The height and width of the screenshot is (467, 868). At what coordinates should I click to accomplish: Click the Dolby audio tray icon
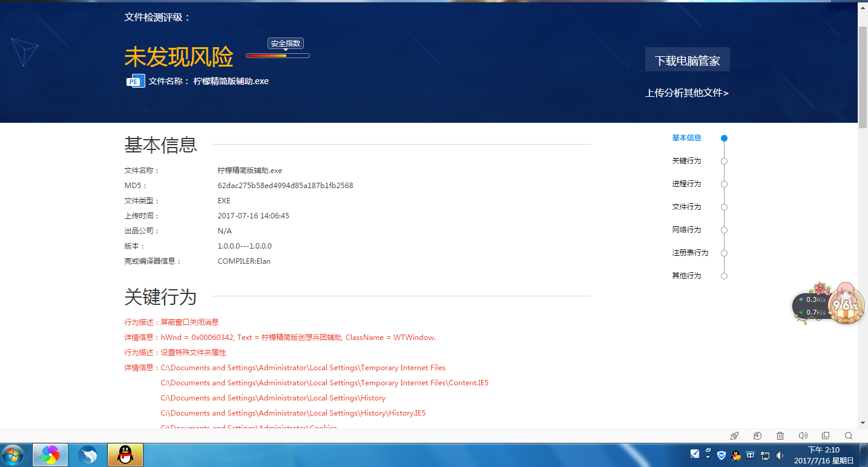751,455
